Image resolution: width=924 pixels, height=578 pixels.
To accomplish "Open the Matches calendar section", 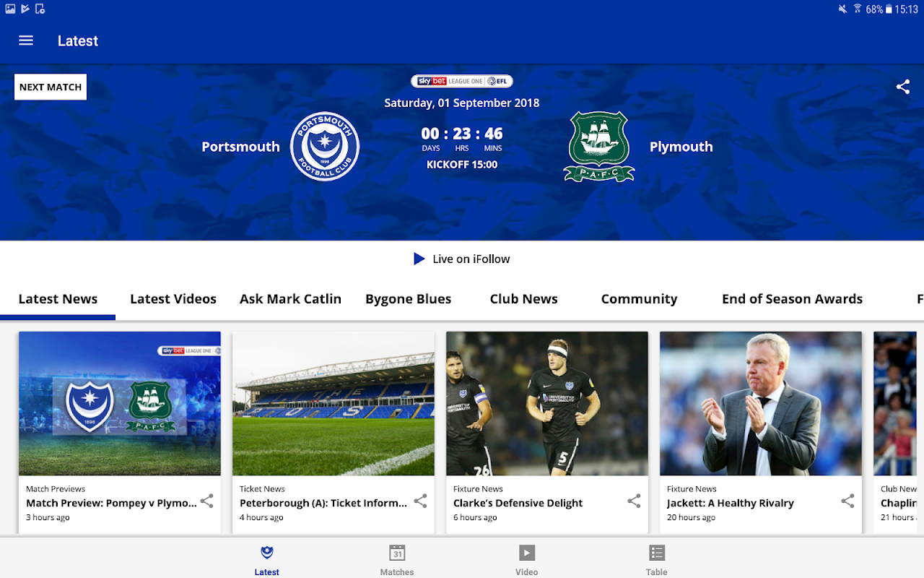I will [397, 560].
